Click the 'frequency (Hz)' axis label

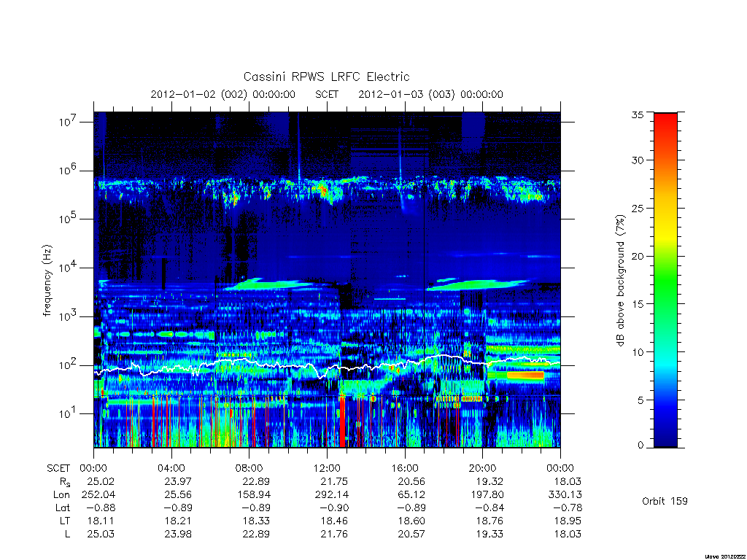tap(47, 281)
